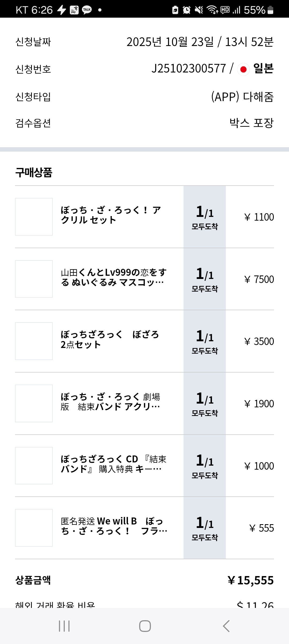
Task: Tap the Japan flag icon
Action: point(243,70)
